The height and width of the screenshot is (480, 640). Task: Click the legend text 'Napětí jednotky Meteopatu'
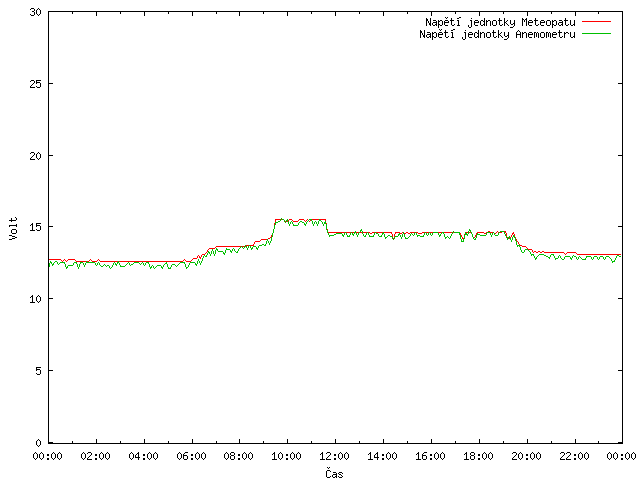point(500,22)
